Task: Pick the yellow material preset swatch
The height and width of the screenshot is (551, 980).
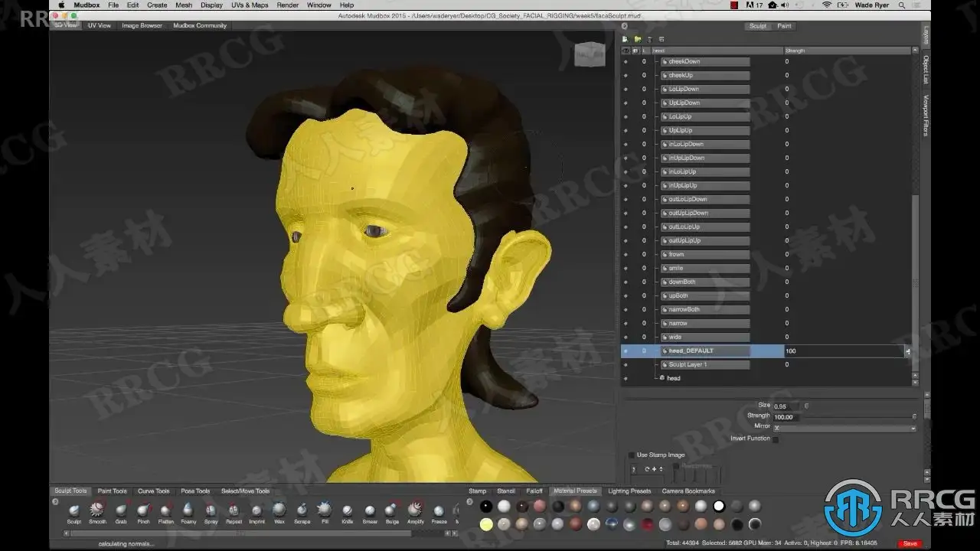Action: [486, 523]
